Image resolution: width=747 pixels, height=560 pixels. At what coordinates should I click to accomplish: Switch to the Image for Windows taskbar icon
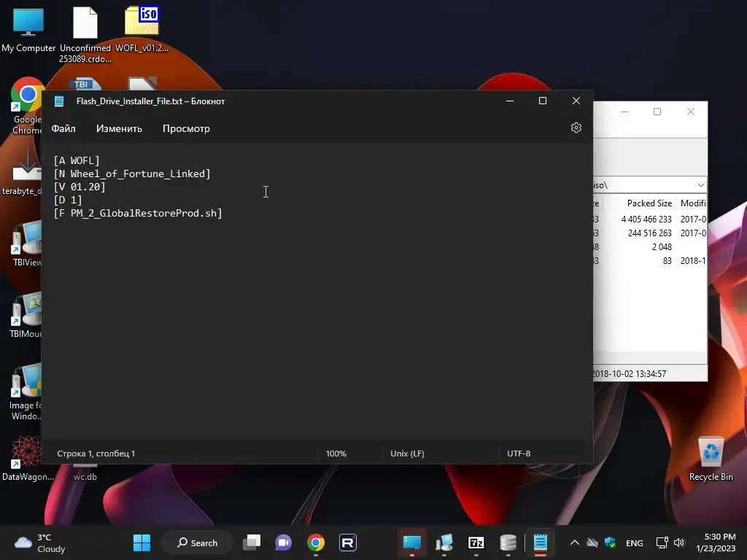[444, 542]
